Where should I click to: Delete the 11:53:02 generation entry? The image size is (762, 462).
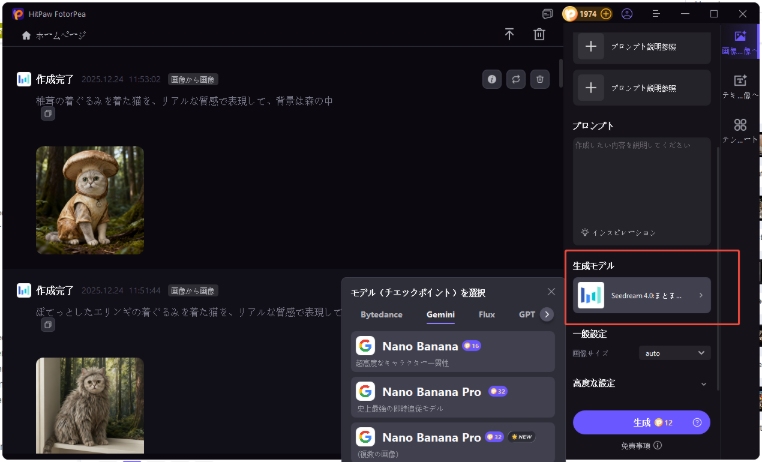tap(540, 79)
